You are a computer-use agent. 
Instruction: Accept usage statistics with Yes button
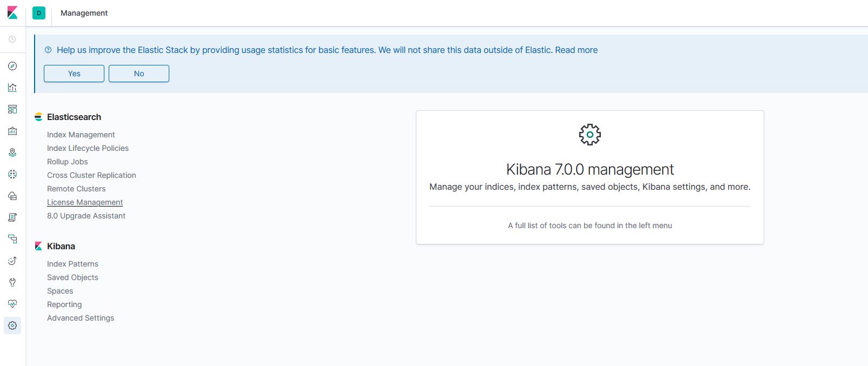74,74
